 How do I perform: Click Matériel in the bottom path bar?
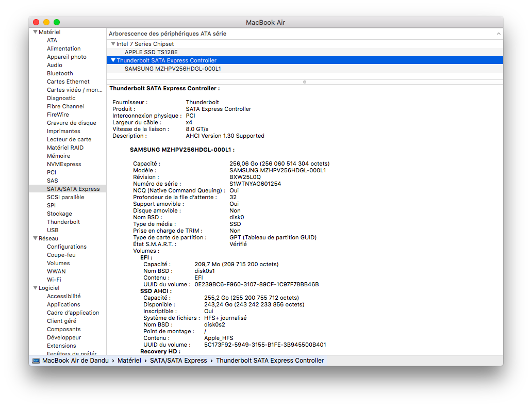pos(129,361)
